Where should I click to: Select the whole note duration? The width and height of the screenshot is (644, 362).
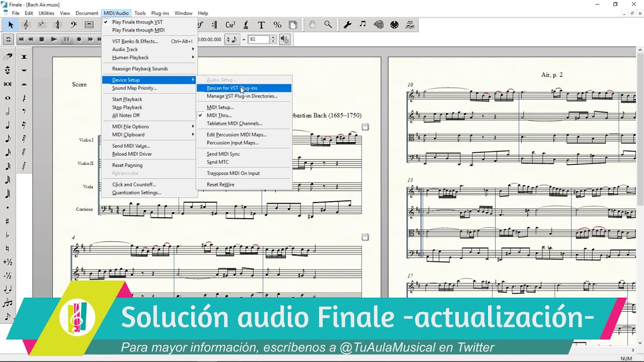(8, 98)
